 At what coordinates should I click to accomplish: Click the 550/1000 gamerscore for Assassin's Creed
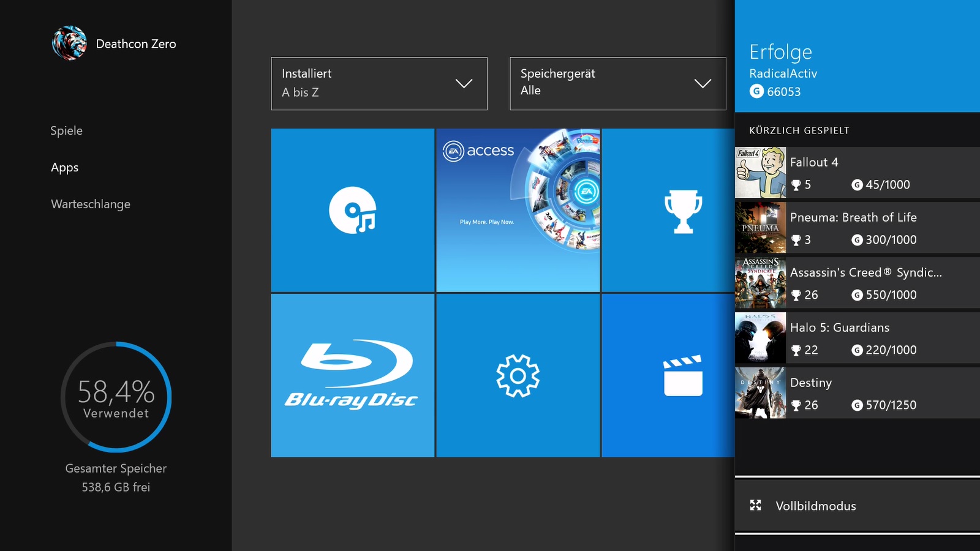click(891, 295)
